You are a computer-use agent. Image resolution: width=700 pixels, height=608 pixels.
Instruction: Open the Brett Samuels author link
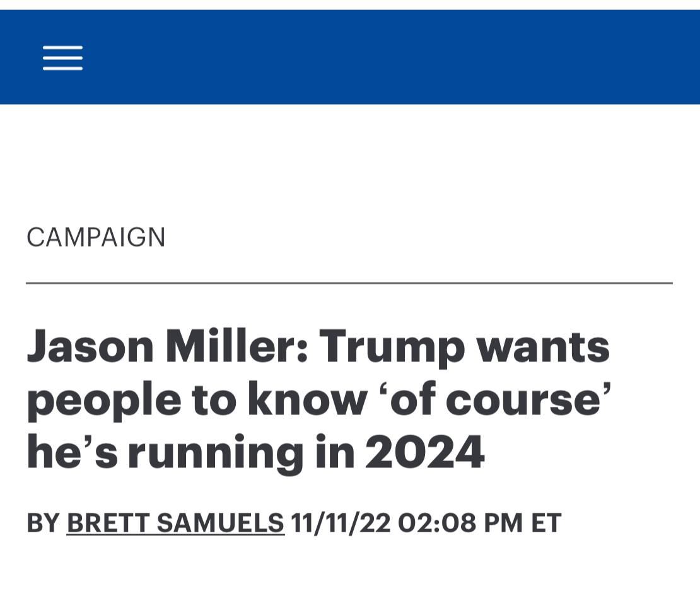[x=175, y=523]
